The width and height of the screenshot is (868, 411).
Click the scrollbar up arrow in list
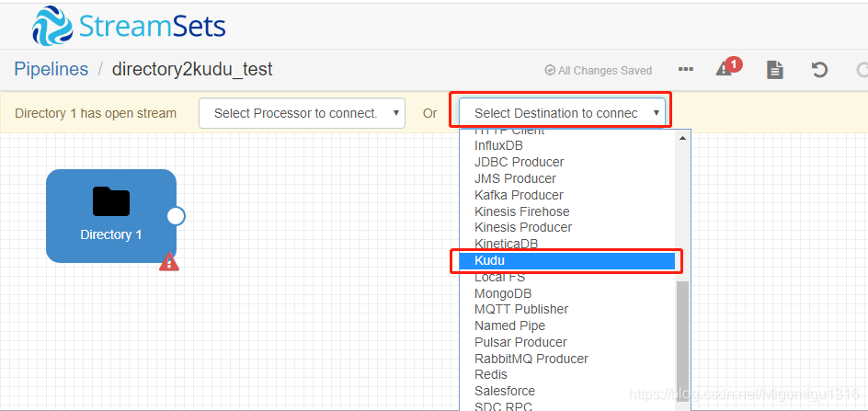pos(682,138)
